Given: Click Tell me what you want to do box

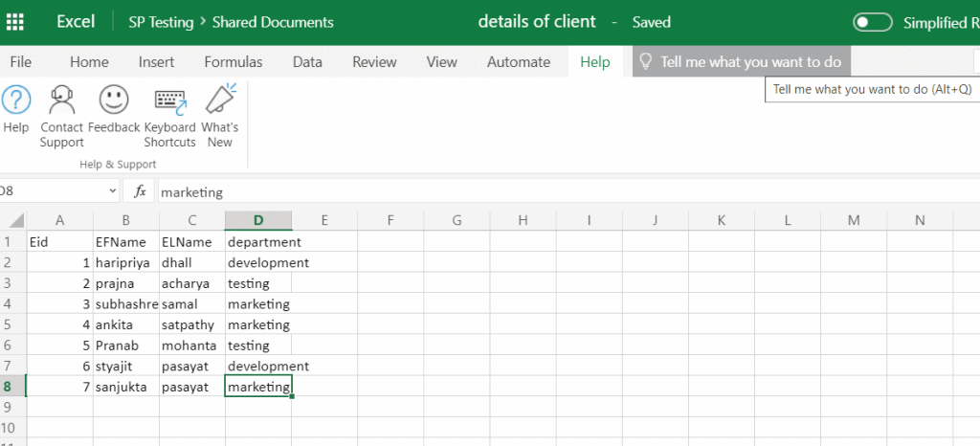Looking at the screenshot, I should click(x=742, y=62).
